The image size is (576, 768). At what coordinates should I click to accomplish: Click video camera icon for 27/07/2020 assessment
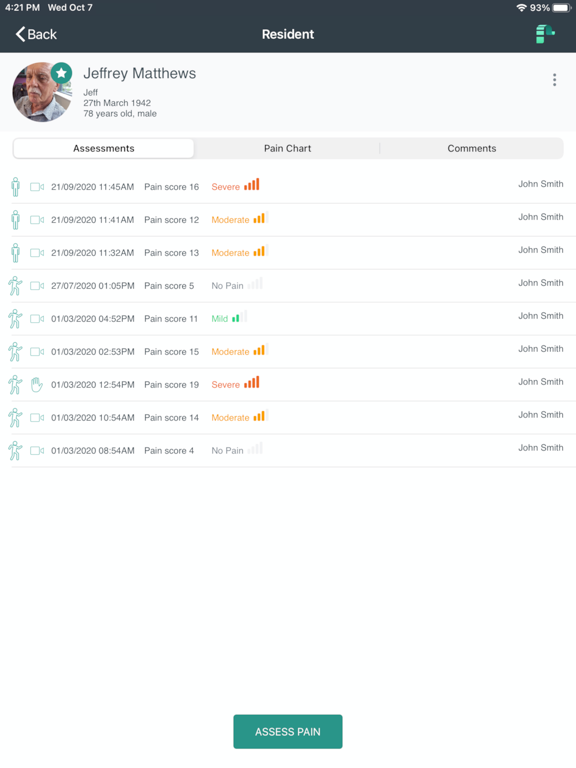(x=37, y=286)
